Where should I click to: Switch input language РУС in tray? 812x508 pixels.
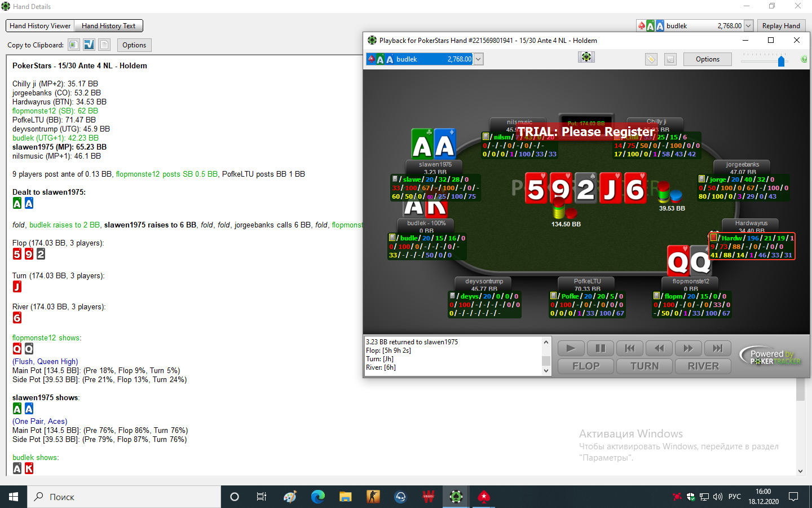pyautogui.click(x=735, y=497)
